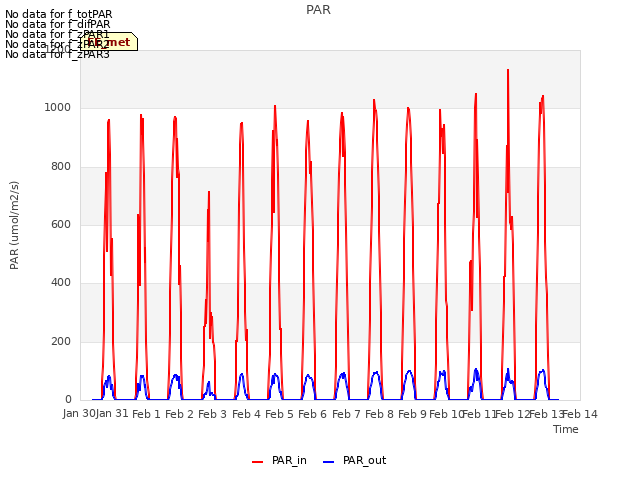The width and height of the screenshot is (640, 480).
Task: Select the y-axis label PAR (umol/m2/s)
Action: 14,225
